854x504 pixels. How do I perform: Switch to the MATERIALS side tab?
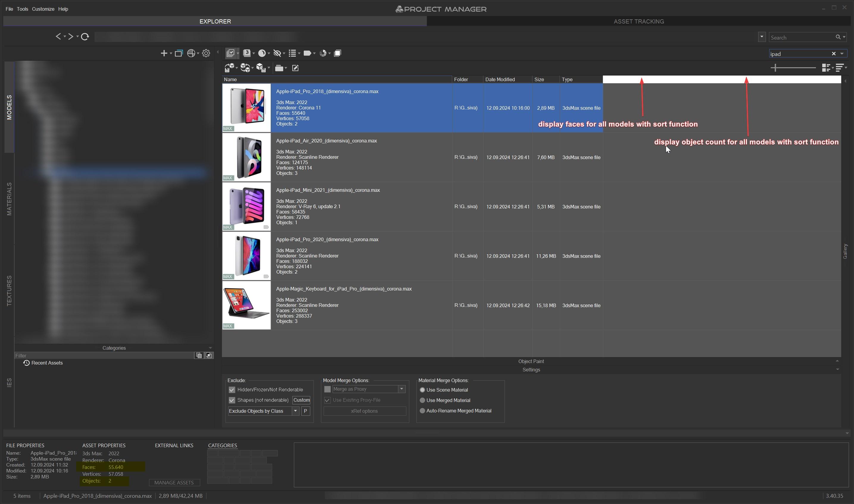pyautogui.click(x=9, y=199)
